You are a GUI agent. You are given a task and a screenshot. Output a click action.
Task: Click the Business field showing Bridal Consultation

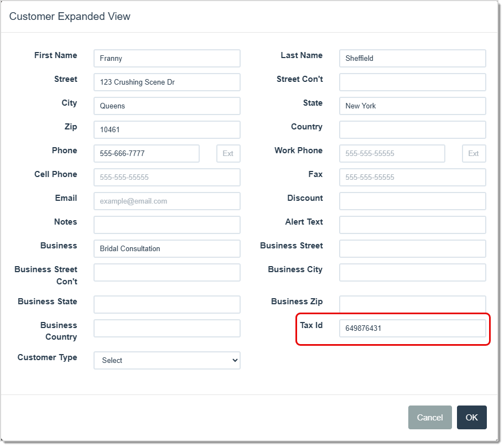point(166,248)
